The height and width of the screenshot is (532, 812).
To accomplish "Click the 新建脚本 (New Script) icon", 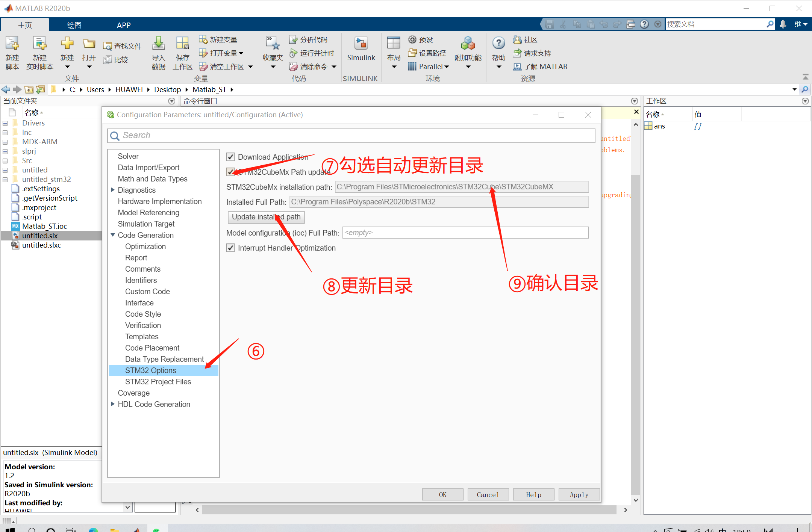I will click(x=12, y=44).
